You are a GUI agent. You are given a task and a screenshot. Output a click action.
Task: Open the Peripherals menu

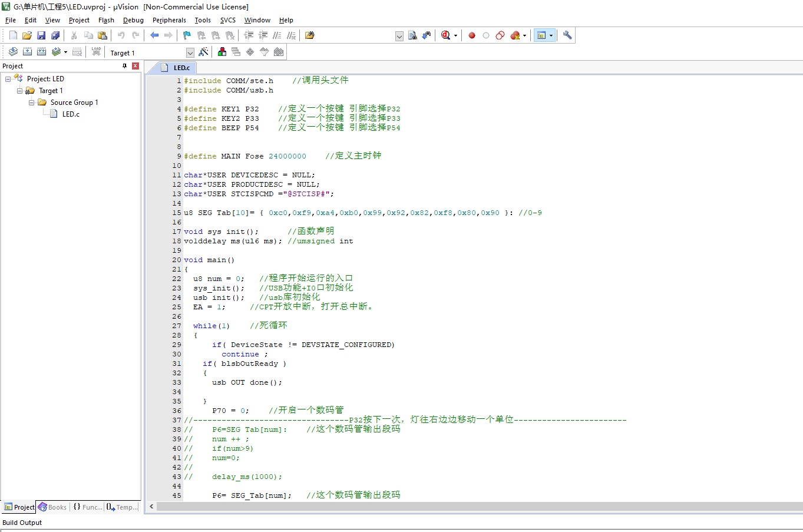click(169, 20)
